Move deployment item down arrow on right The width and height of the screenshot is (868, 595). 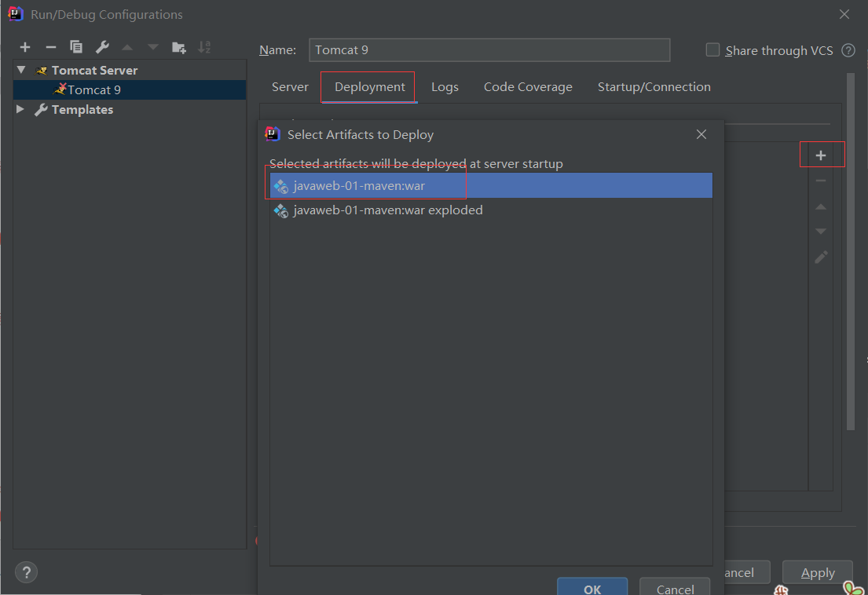[x=821, y=231]
